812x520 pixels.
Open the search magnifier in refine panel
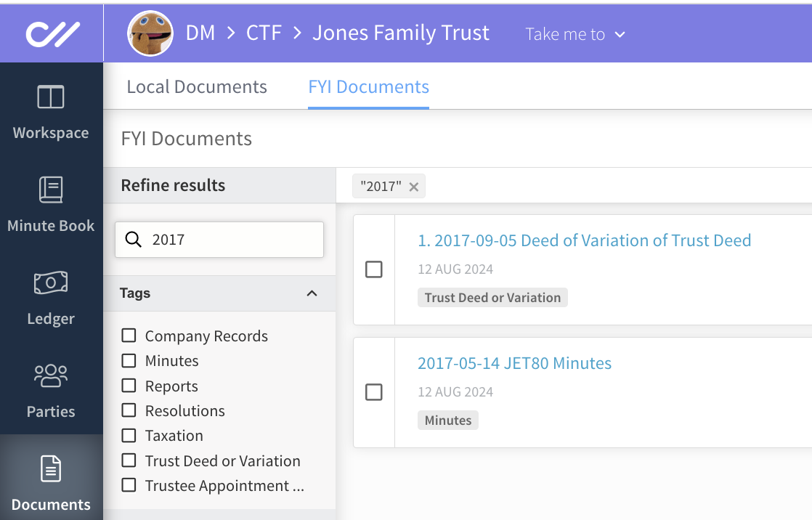[134, 239]
